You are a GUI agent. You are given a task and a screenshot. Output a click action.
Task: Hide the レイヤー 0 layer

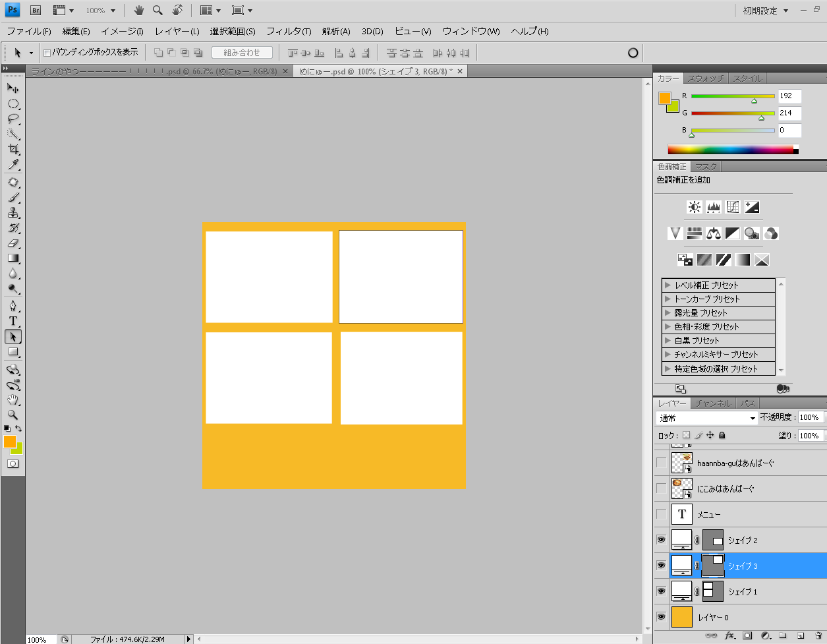[x=661, y=617]
